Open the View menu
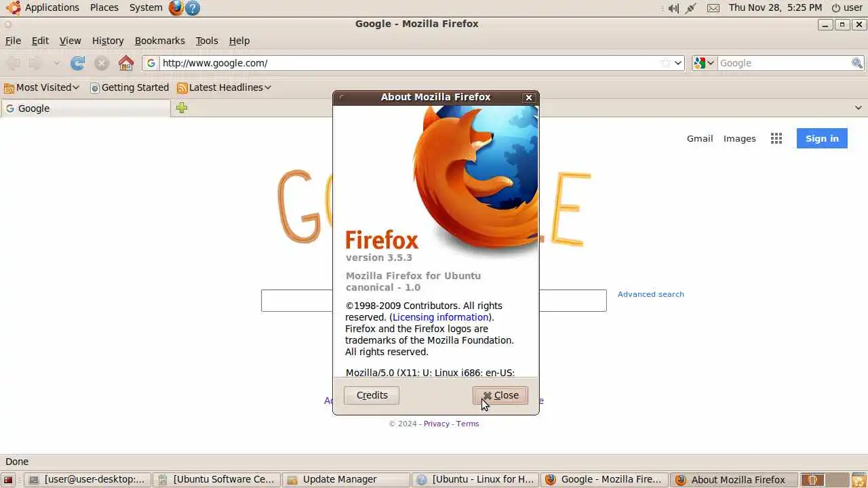 coord(70,41)
